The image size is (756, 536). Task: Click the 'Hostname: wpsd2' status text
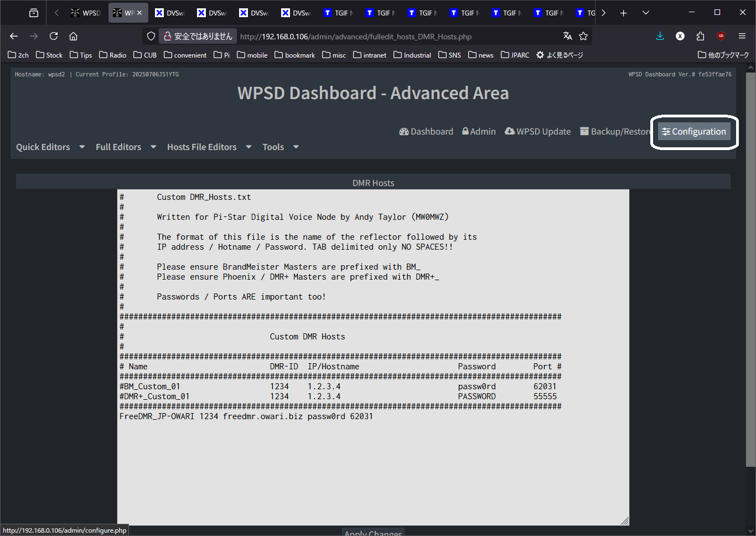40,74
